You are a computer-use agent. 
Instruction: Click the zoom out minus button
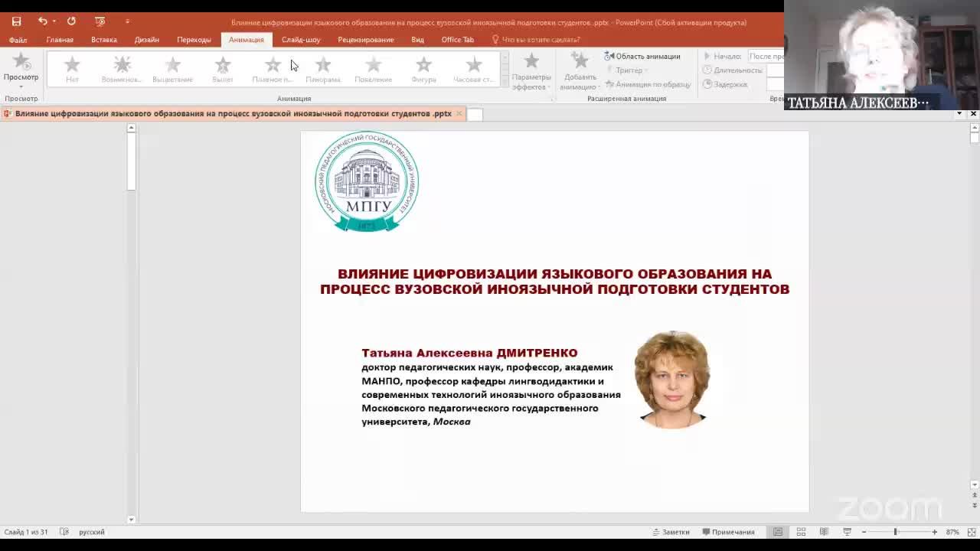pos(864,532)
